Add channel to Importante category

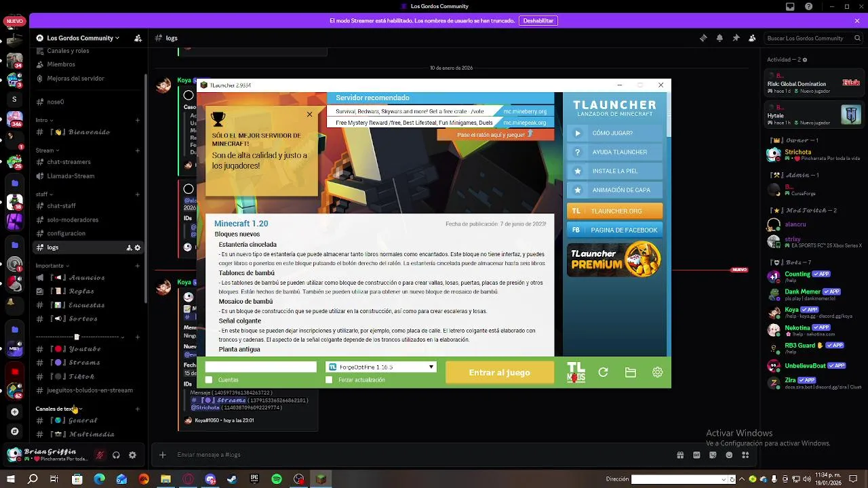coord(138,266)
